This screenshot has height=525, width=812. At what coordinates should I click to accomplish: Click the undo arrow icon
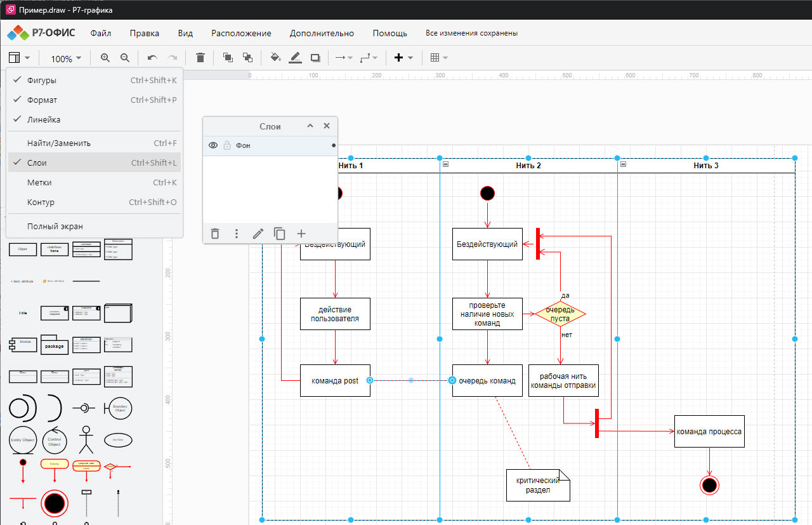pyautogui.click(x=152, y=58)
